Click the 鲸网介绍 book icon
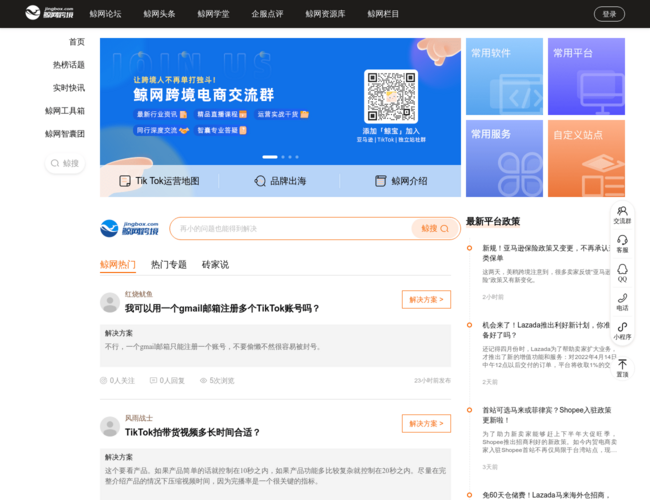650x500 pixels. [x=381, y=181]
